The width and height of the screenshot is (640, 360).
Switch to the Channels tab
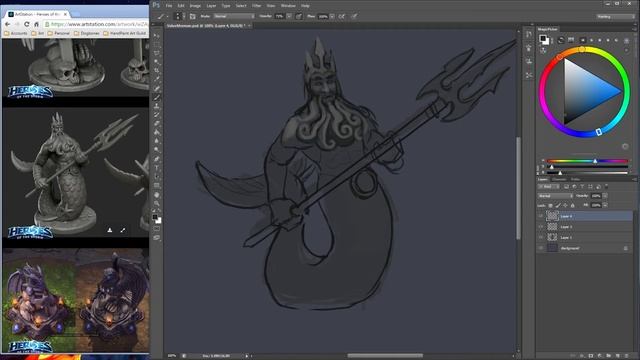click(x=559, y=179)
